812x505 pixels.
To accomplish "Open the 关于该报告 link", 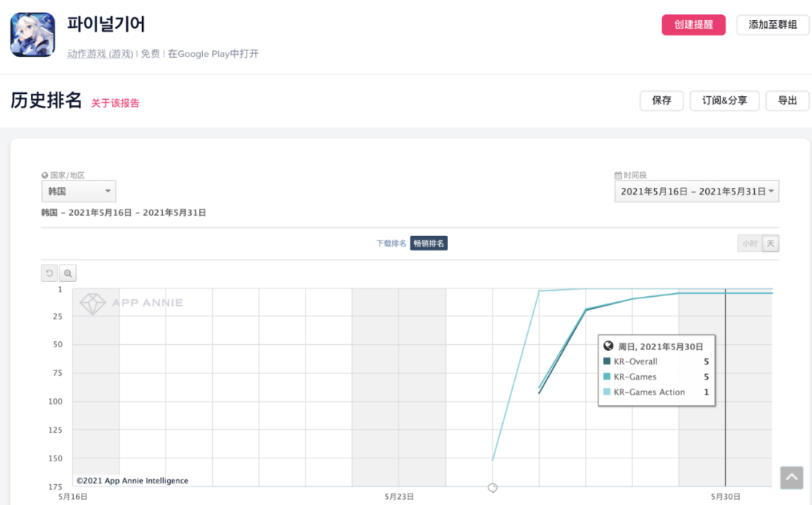I will pos(115,103).
